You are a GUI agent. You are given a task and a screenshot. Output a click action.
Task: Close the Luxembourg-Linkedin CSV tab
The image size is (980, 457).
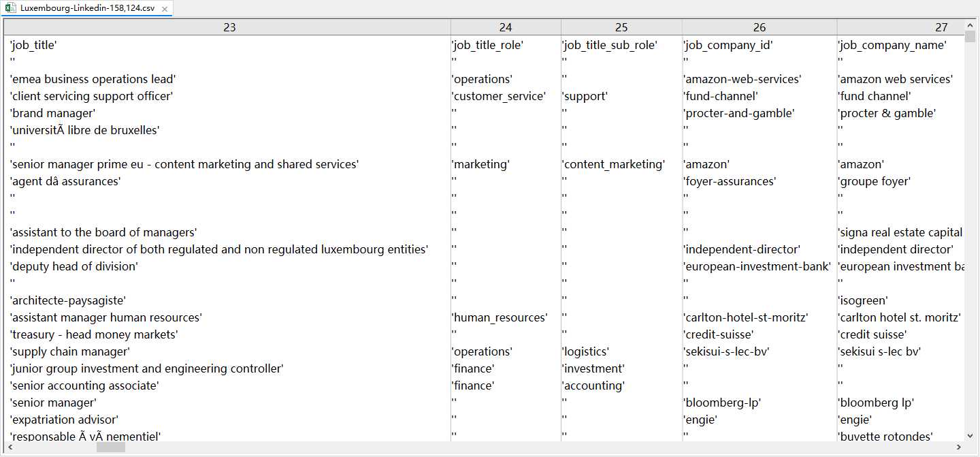tap(165, 9)
